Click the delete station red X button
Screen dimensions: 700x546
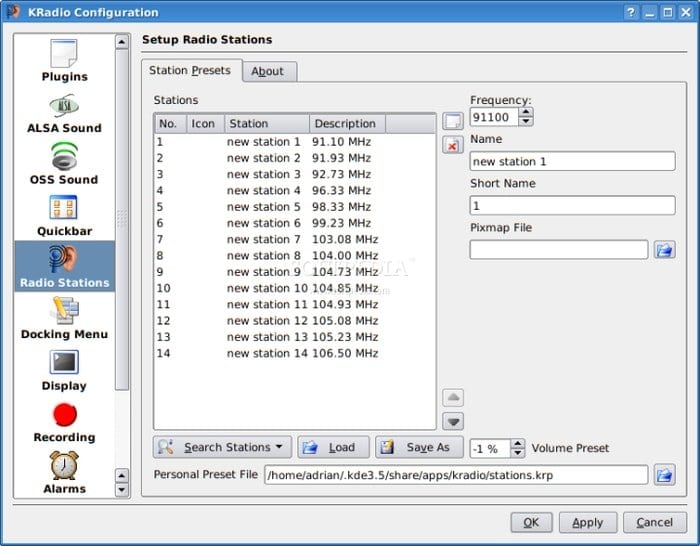coord(453,145)
